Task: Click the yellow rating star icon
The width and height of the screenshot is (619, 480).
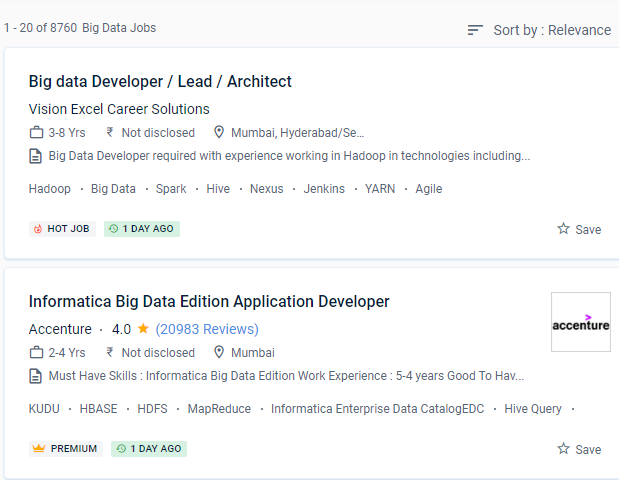Action: click(x=143, y=329)
